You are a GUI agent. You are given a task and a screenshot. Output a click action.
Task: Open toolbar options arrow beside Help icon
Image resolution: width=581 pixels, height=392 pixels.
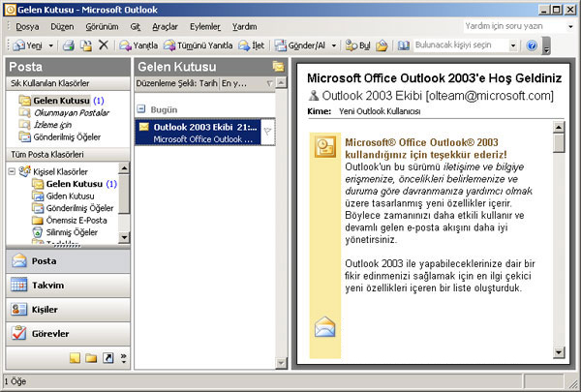click(546, 45)
